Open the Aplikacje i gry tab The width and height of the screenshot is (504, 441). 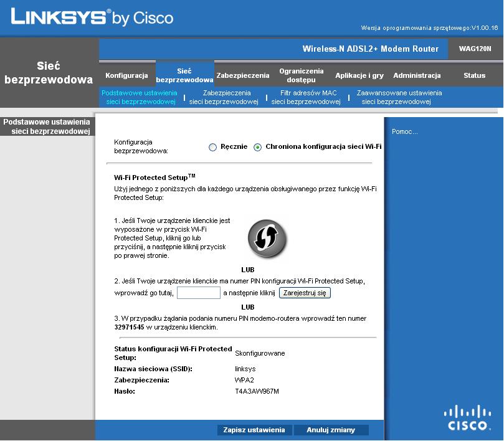[x=359, y=75]
